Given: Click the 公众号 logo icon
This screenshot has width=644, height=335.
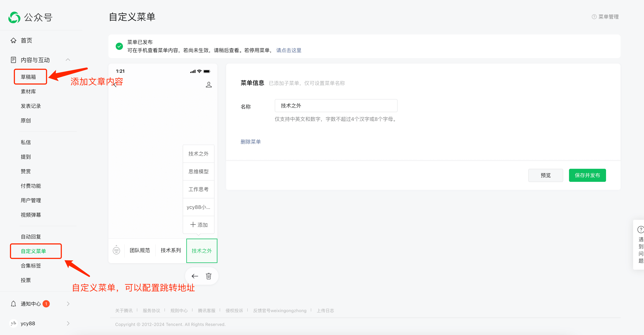Looking at the screenshot, I should [x=14, y=17].
